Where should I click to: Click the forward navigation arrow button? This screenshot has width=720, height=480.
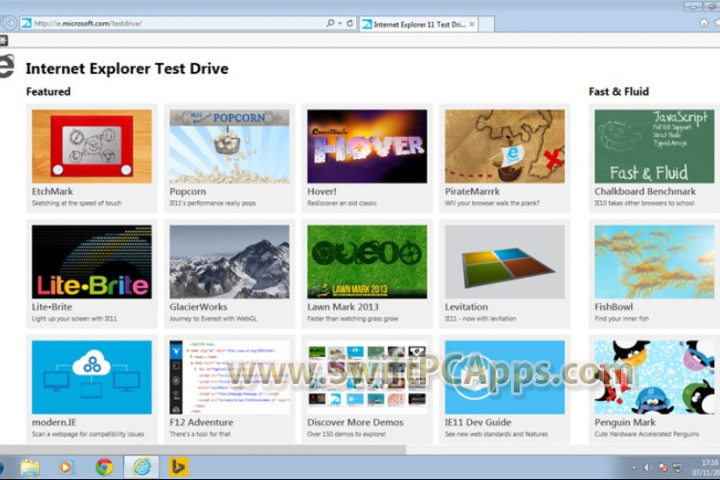(10, 23)
